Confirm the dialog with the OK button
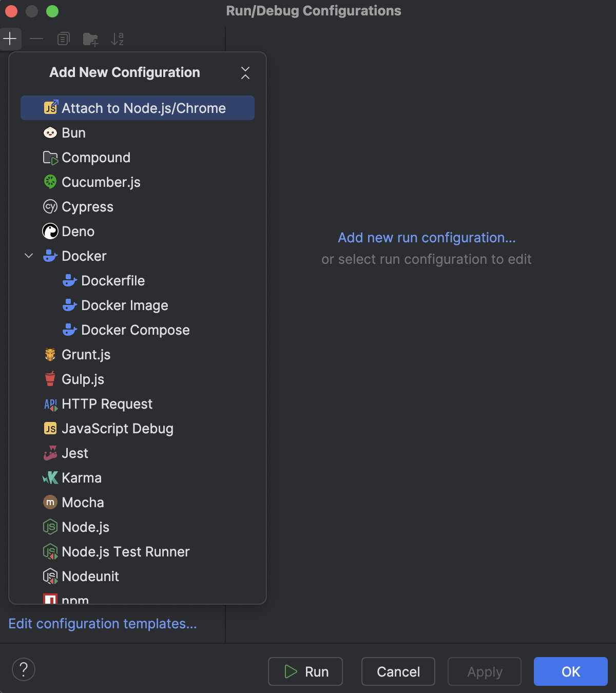616x693 pixels. point(570,671)
